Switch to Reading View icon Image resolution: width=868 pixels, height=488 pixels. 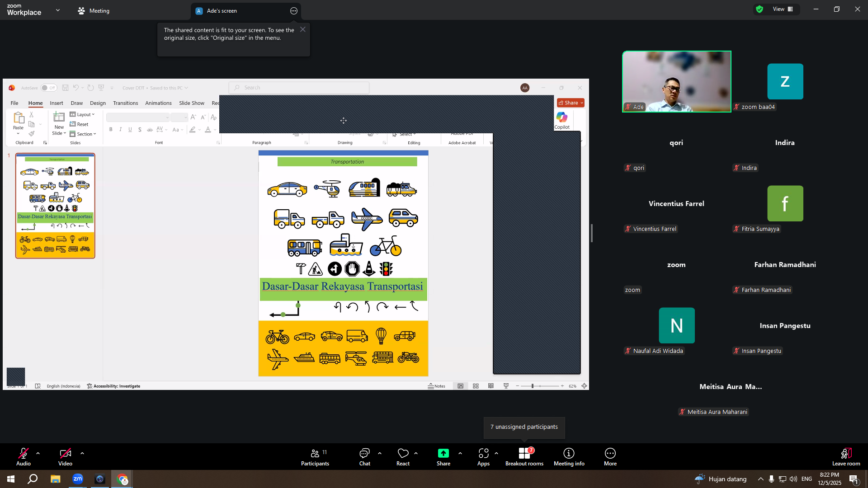(491, 386)
